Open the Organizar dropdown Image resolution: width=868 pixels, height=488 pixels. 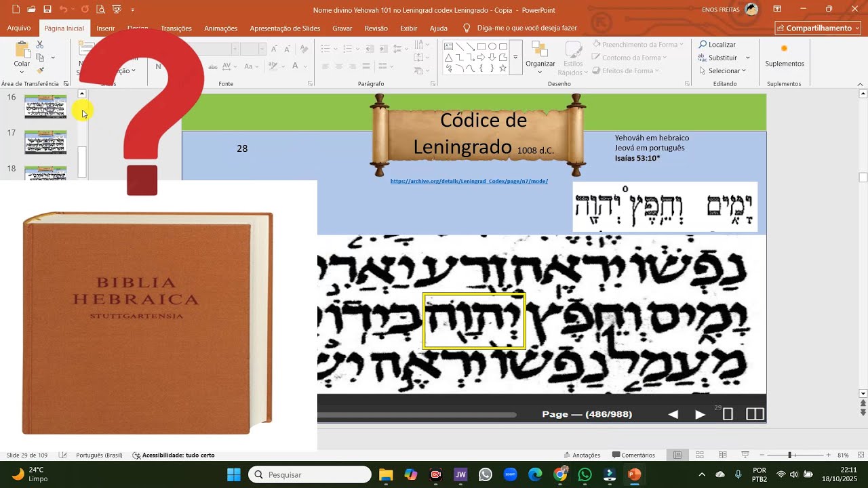coord(540,58)
